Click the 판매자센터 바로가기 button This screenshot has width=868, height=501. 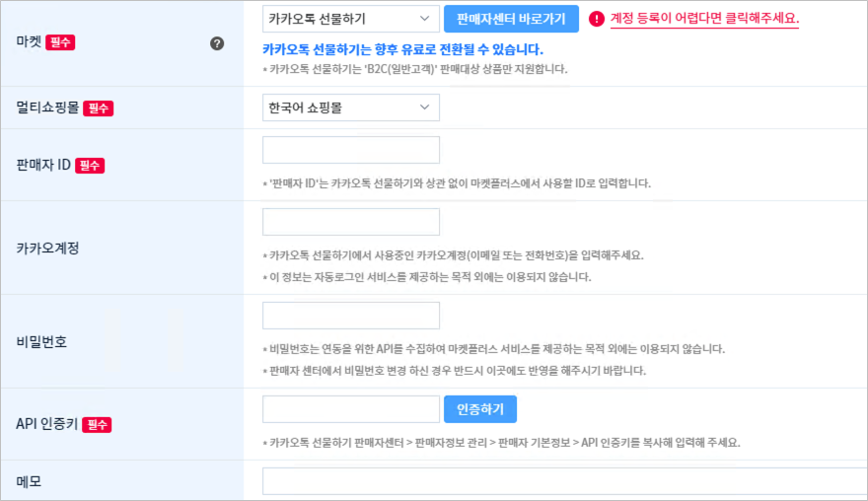511,19
